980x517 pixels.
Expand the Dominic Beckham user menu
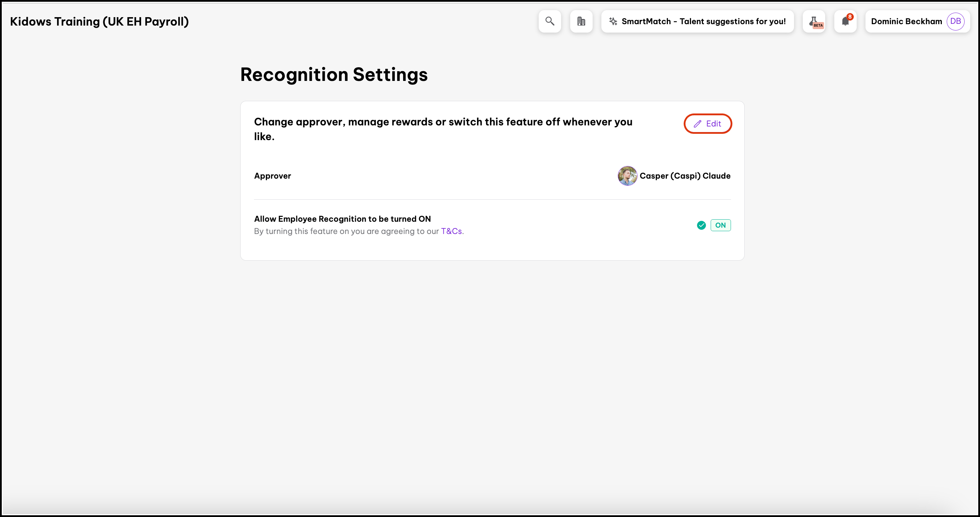pos(906,21)
